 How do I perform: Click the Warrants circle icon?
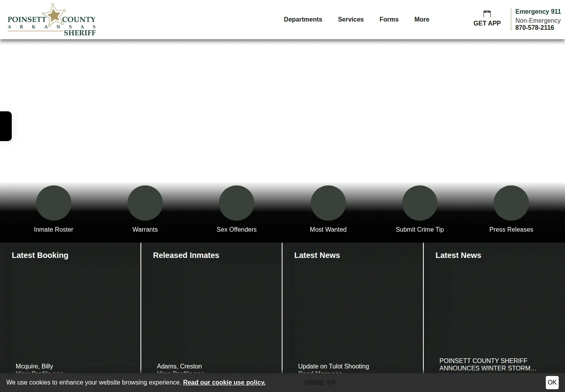click(145, 203)
